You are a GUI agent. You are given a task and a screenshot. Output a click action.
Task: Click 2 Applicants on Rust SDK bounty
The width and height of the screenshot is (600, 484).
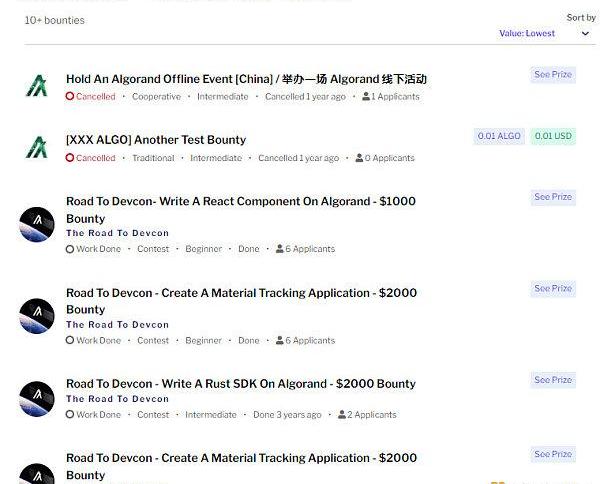(x=367, y=415)
